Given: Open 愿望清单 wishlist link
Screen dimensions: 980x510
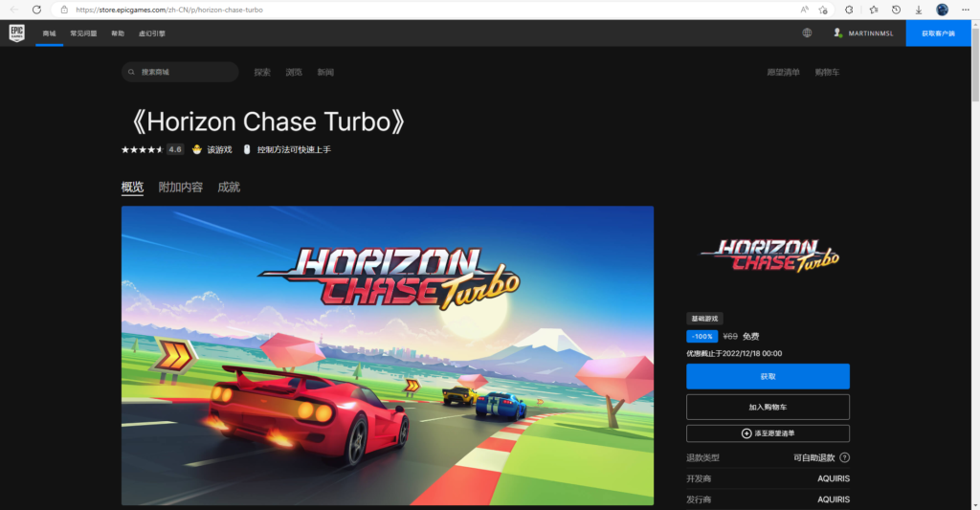Looking at the screenshot, I should point(783,73).
